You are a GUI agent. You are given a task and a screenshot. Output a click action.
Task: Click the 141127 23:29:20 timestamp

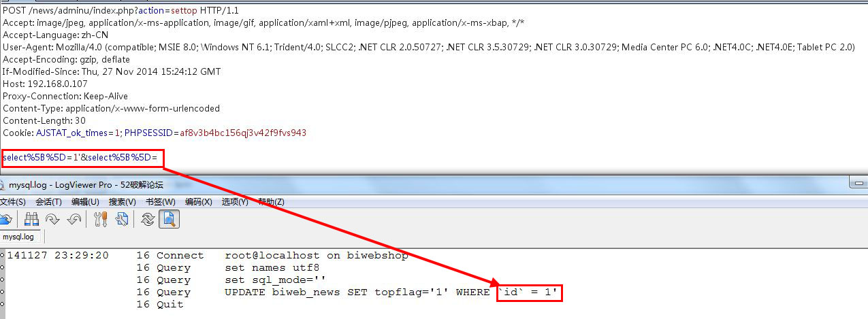[x=58, y=256]
